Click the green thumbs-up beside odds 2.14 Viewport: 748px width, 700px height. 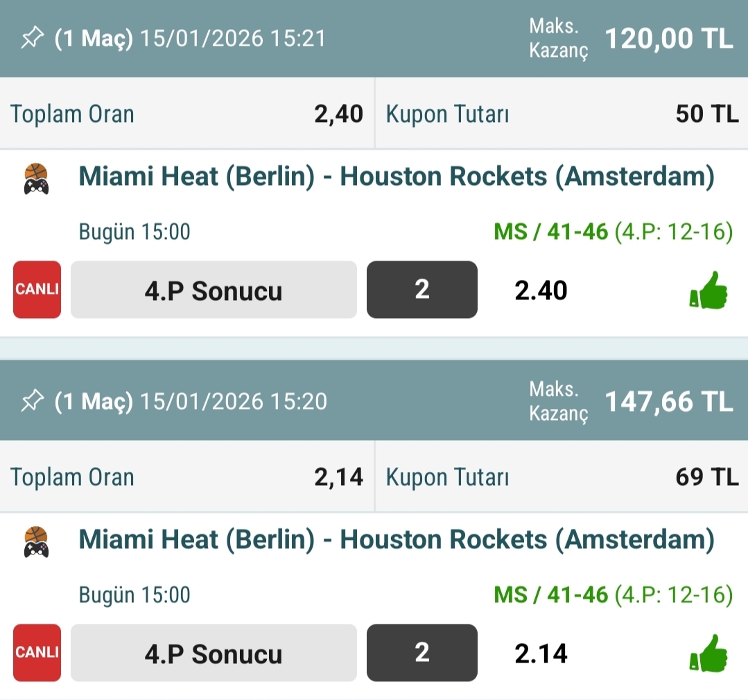pos(708,653)
